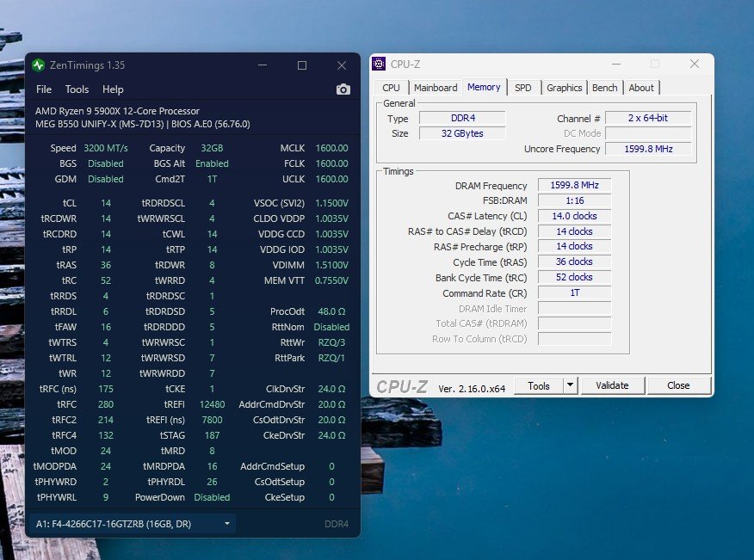Switch to the CPU tab in CPU-Z
This screenshot has width=754, height=560.
[391, 88]
